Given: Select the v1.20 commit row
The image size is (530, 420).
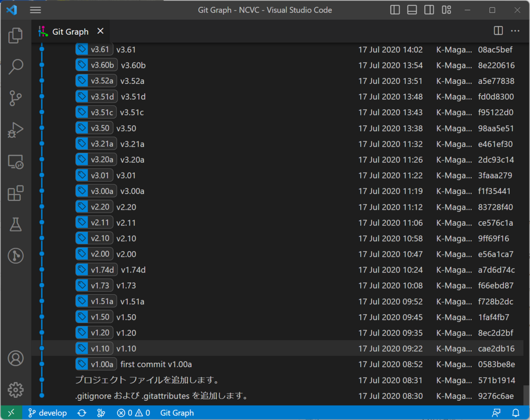Looking at the screenshot, I should click(x=278, y=333).
